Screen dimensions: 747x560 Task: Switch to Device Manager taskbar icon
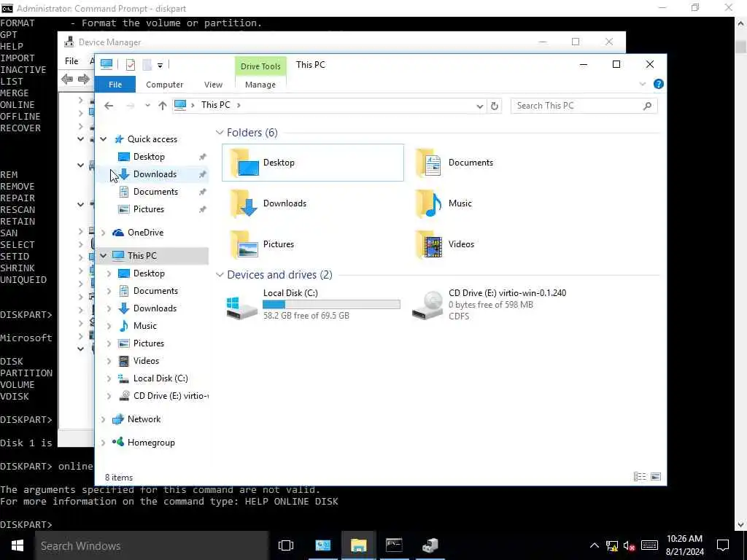[x=430, y=545]
